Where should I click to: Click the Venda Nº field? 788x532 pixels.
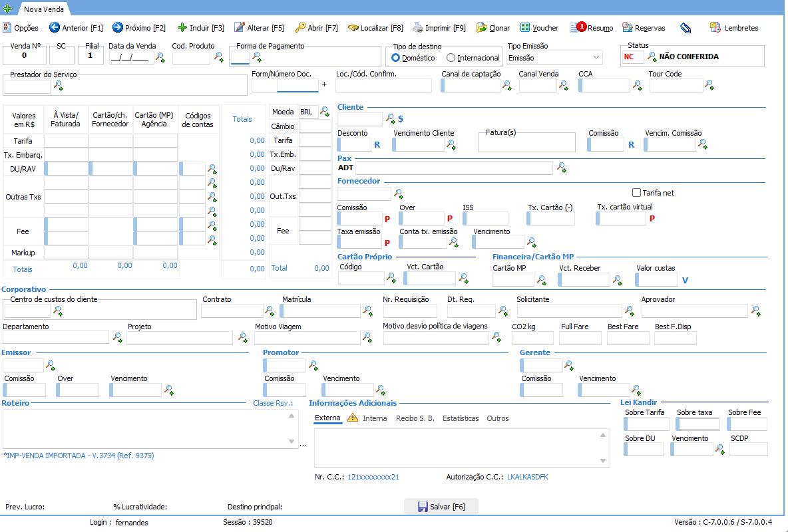pyautogui.click(x=24, y=56)
